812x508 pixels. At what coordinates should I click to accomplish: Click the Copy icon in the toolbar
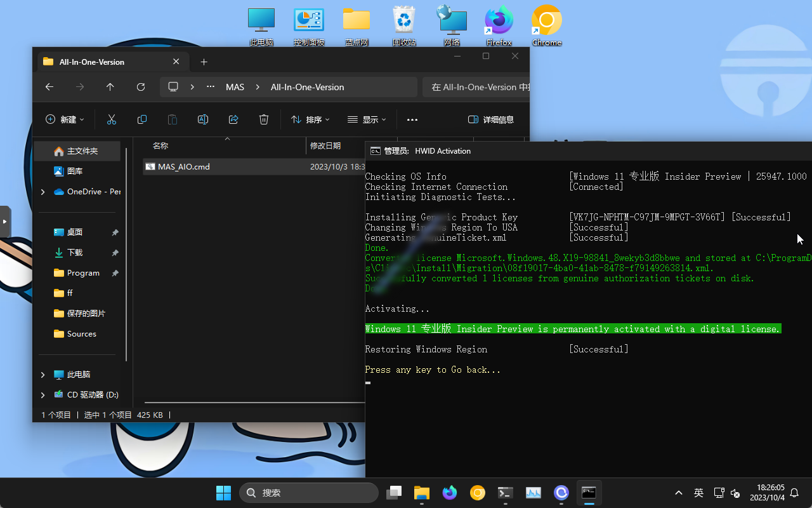[142, 119]
